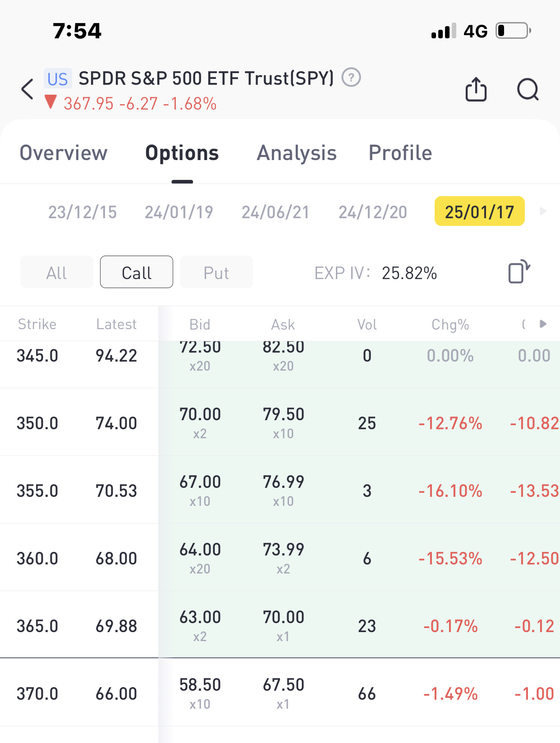Tap the red down-triangle price indicator
Image resolution: width=560 pixels, height=743 pixels.
point(50,102)
